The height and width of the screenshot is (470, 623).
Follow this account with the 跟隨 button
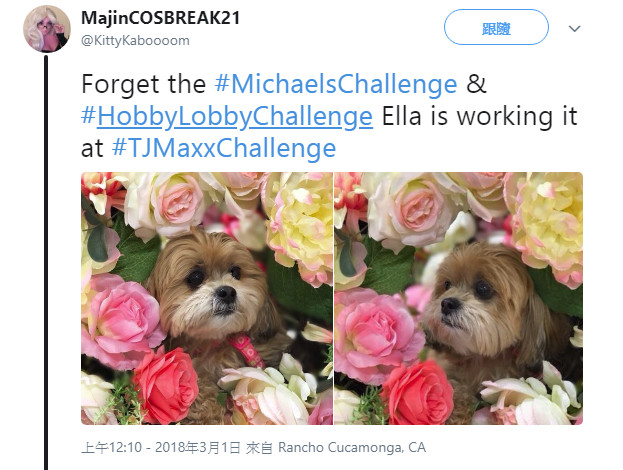point(496,27)
